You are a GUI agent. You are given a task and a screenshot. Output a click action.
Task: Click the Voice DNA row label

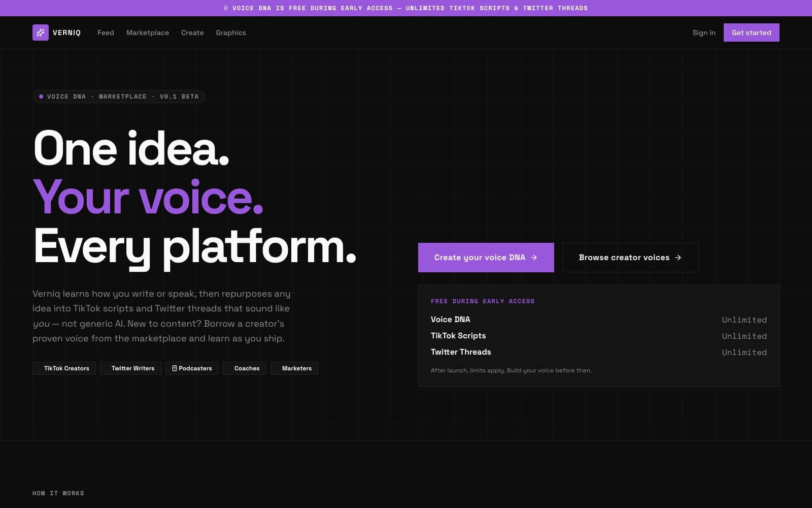450,320
